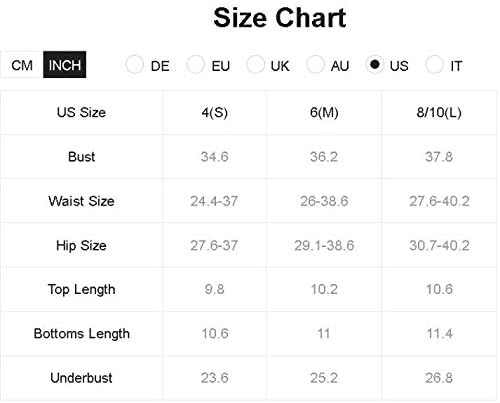Click the 36.2 bust value cell

click(324, 157)
